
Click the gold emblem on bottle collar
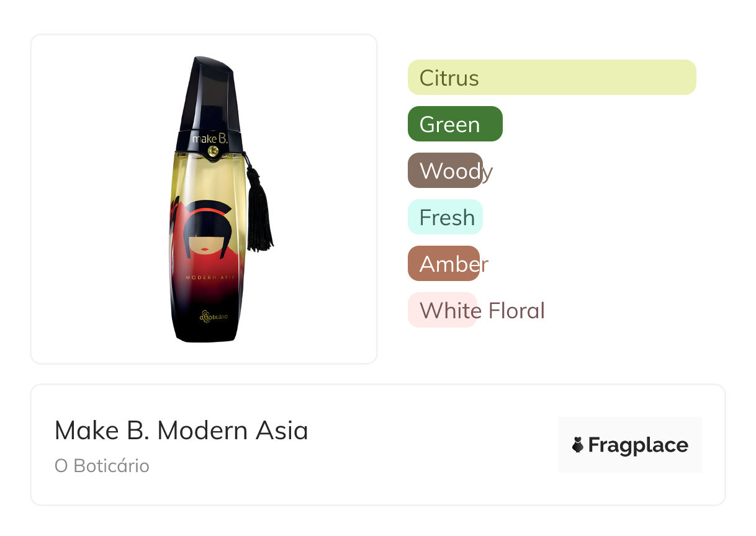tap(213, 151)
